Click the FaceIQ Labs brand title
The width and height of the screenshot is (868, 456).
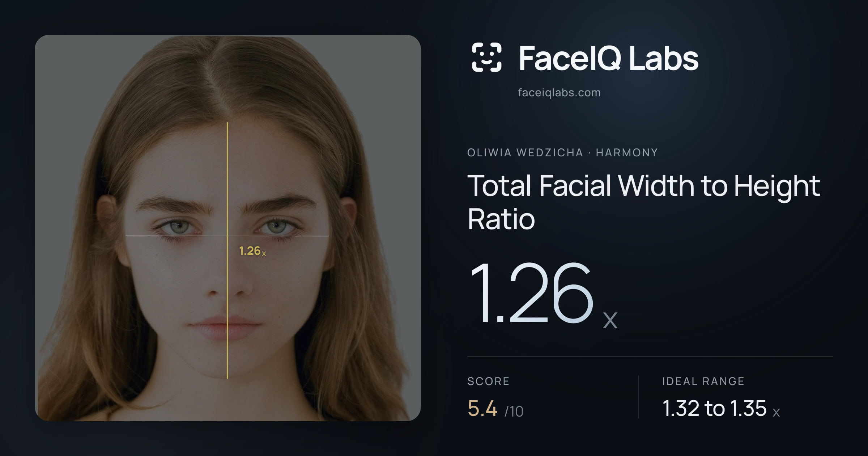coord(608,58)
